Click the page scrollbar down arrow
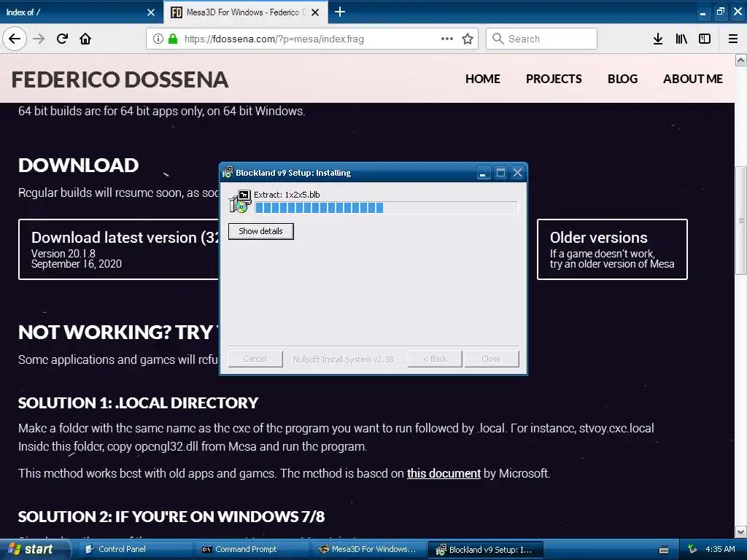 [x=740, y=532]
